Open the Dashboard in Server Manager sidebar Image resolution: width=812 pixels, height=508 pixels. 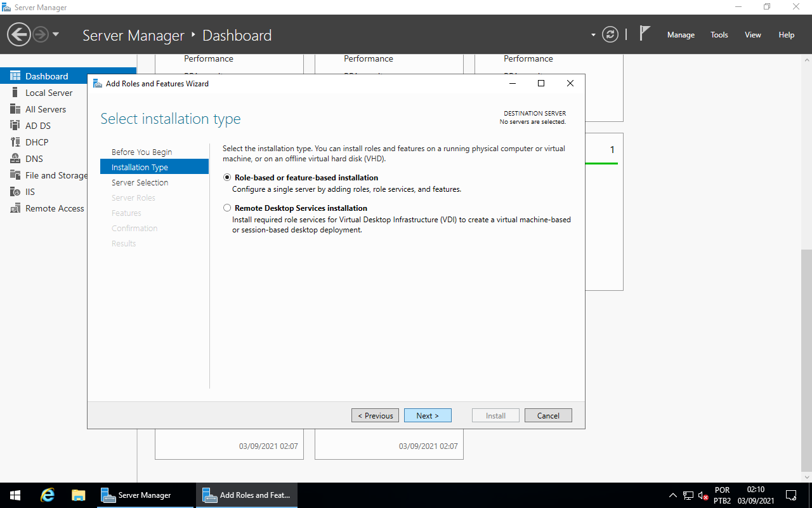(x=46, y=76)
